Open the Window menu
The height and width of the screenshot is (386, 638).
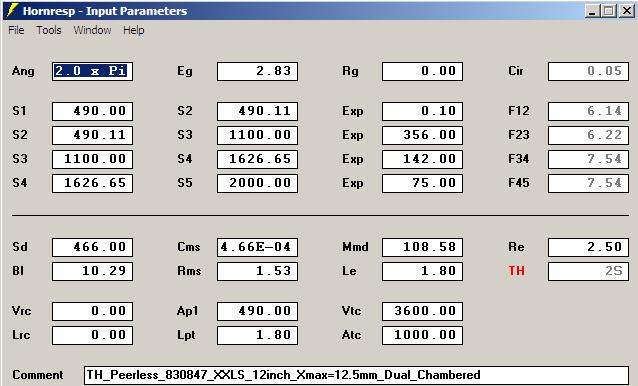(x=92, y=30)
